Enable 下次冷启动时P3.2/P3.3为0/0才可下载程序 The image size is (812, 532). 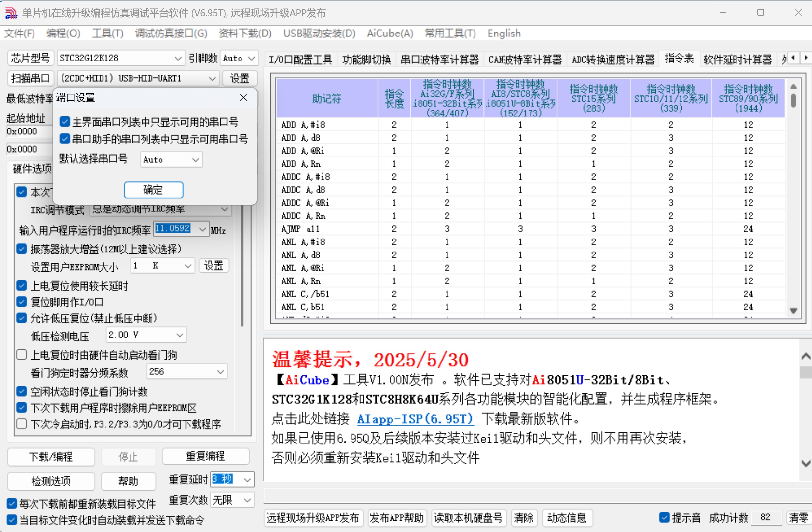pos(21,424)
